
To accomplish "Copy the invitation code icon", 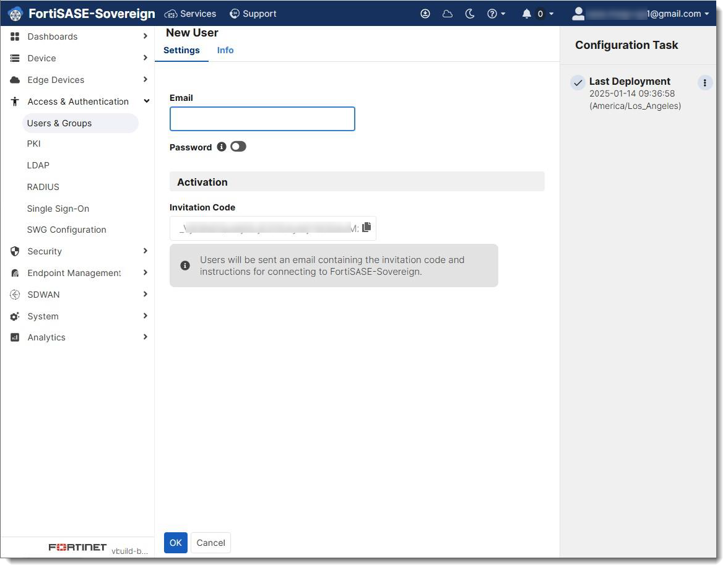I will 366,228.
